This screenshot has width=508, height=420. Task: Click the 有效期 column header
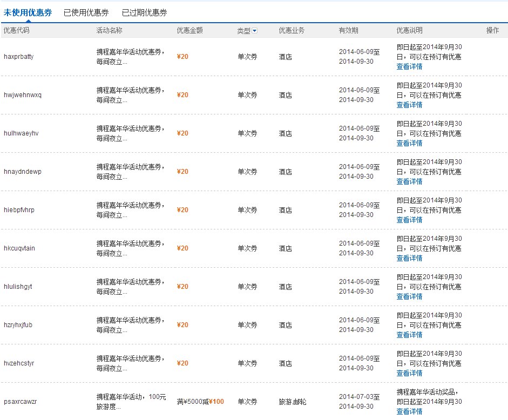tap(348, 30)
